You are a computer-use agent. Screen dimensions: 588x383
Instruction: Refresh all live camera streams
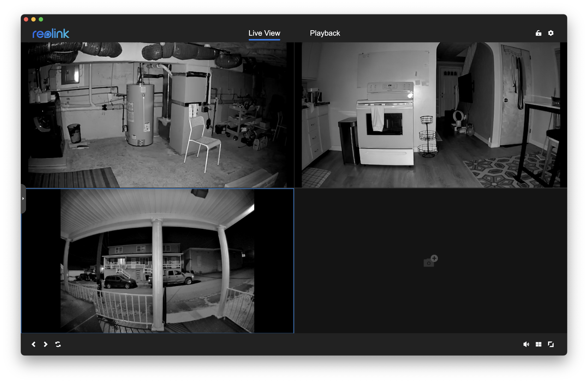(58, 344)
